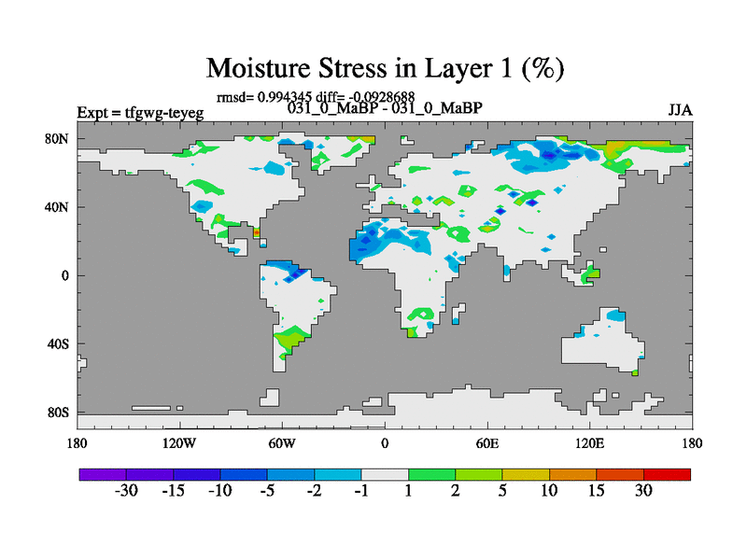
Task: Select the 120W longitude axis label
Action: 179,442
